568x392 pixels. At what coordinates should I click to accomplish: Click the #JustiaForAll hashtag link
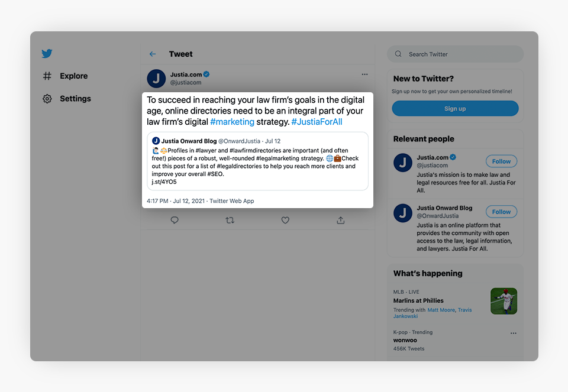pos(317,122)
